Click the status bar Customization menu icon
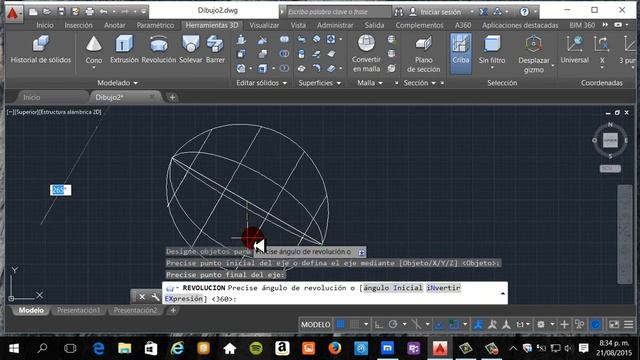 point(629,324)
